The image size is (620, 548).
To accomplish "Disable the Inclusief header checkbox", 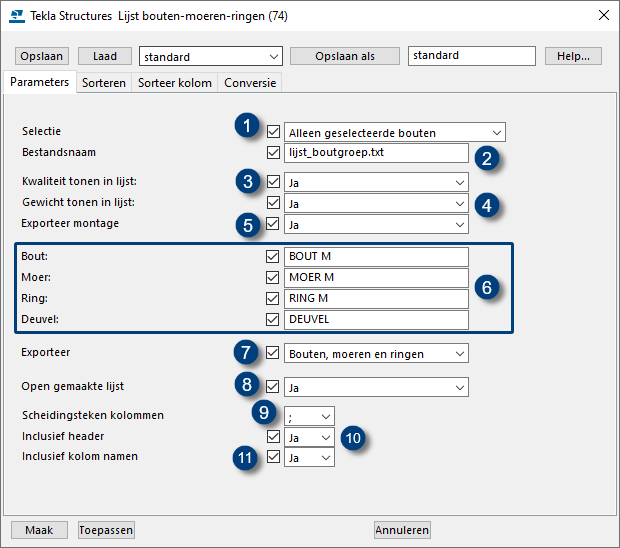I will coord(273,437).
